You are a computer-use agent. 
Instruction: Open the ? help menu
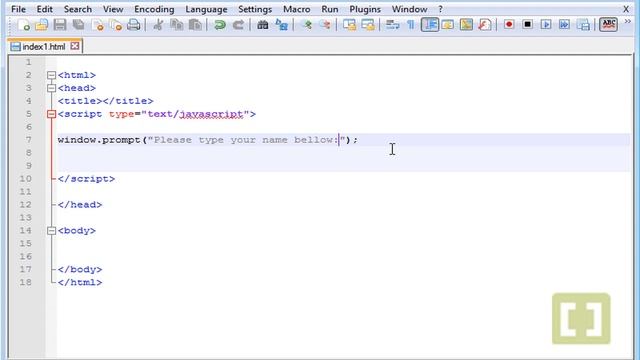(440, 9)
